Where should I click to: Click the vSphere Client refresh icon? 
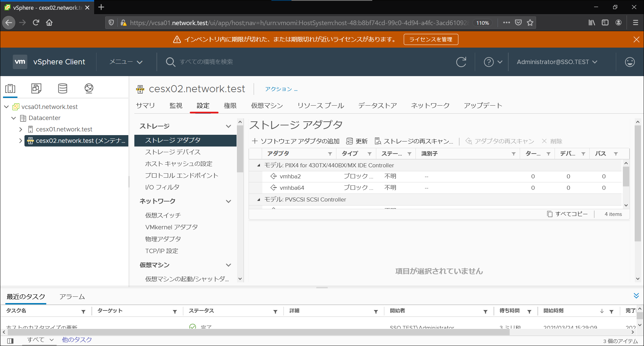point(461,62)
